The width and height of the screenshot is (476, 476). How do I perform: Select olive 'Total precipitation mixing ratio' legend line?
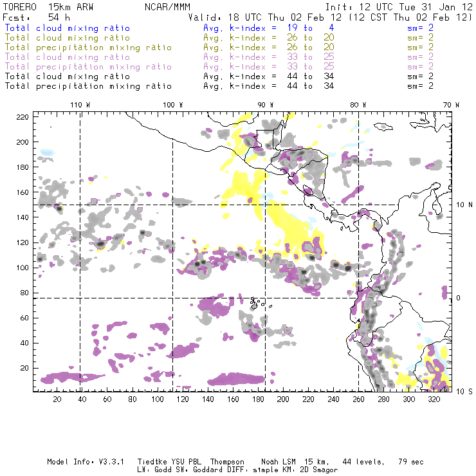pyautogui.click(x=88, y=48)
